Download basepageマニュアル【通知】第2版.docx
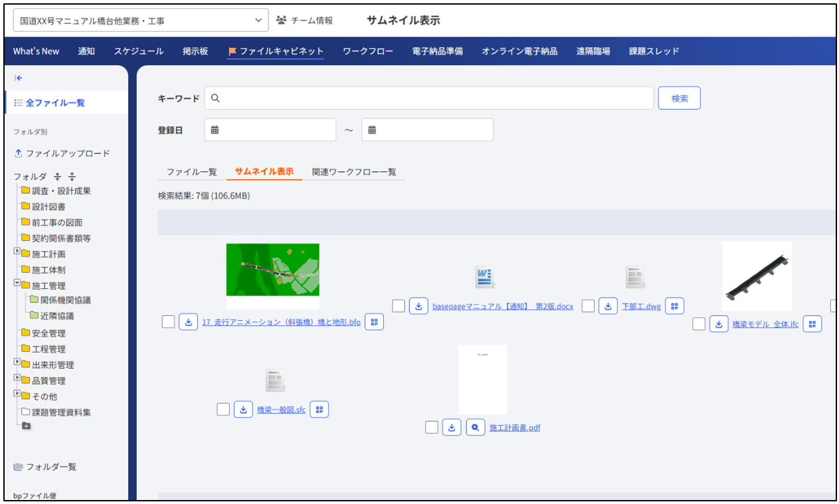The image size is (839, 504). [419, 306]
